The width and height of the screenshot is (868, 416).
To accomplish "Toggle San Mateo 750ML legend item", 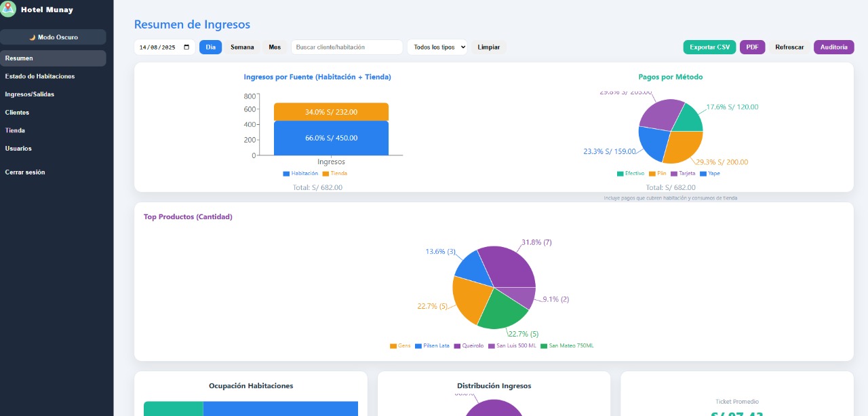I will (567, 345).
